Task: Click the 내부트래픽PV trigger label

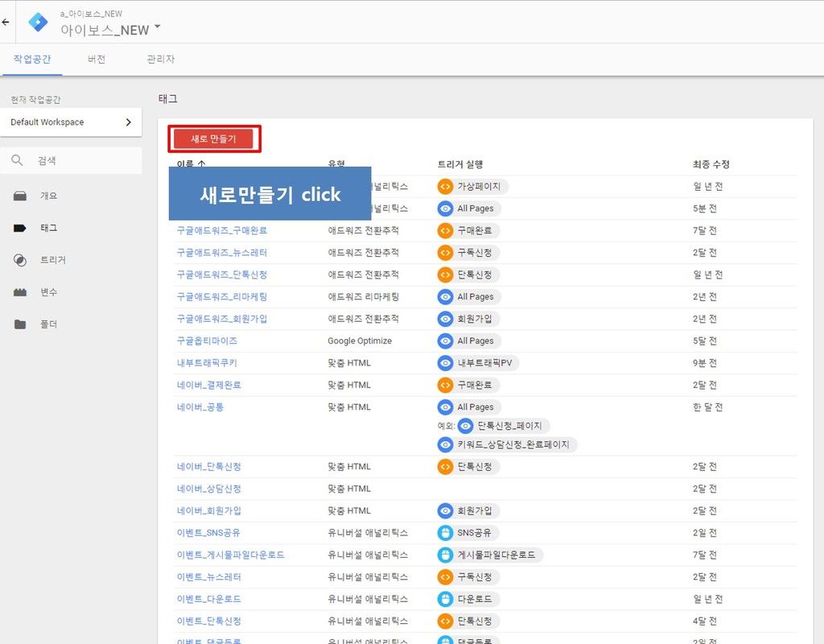Action: click(484, 363)
